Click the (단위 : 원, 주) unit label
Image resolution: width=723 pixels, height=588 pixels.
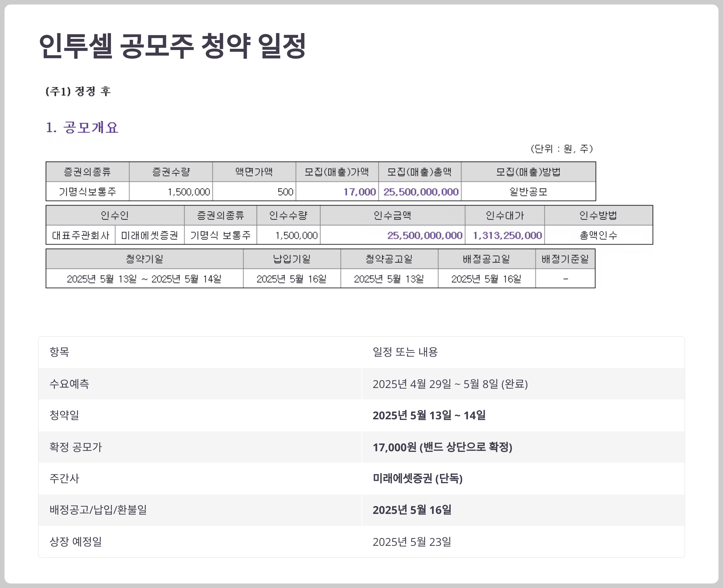561,149
